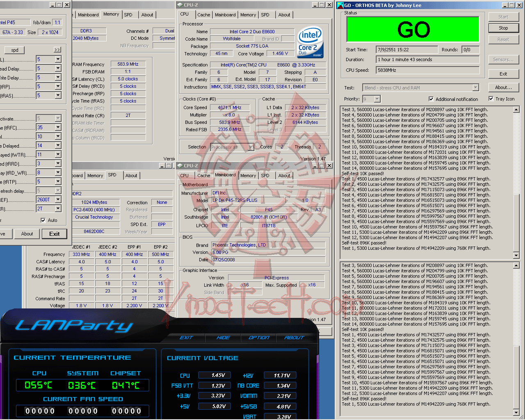Switch to Cache tab in CPU-Z processor window

click(x=204, y=15)
